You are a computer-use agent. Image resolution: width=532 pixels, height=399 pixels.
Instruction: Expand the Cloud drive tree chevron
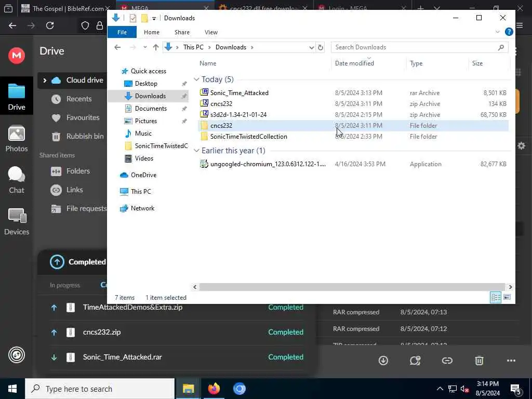(45, 80)
